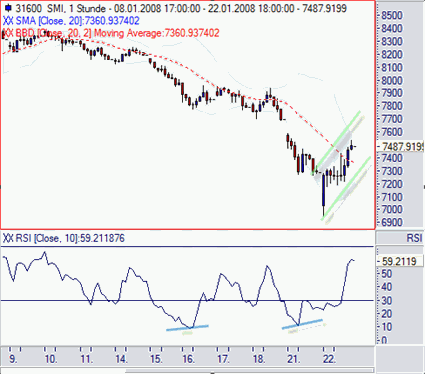Click the 8300 price axis label

coord(392,42)
